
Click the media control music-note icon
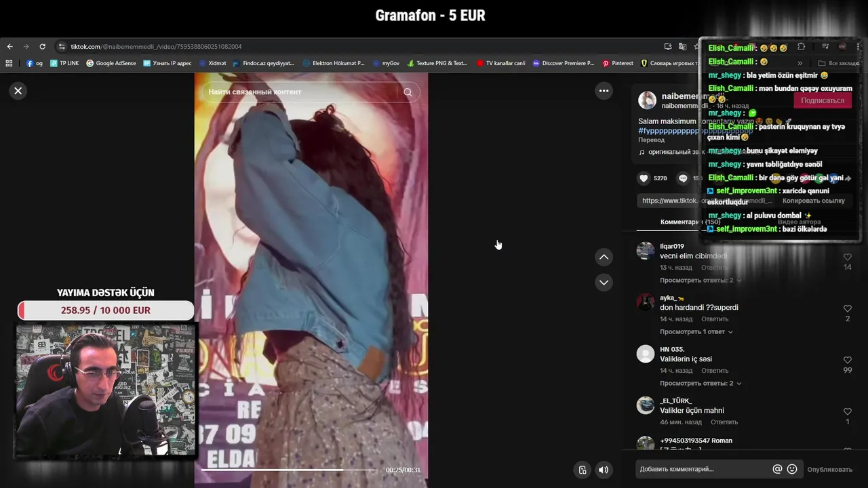click(x=825, y=47)
